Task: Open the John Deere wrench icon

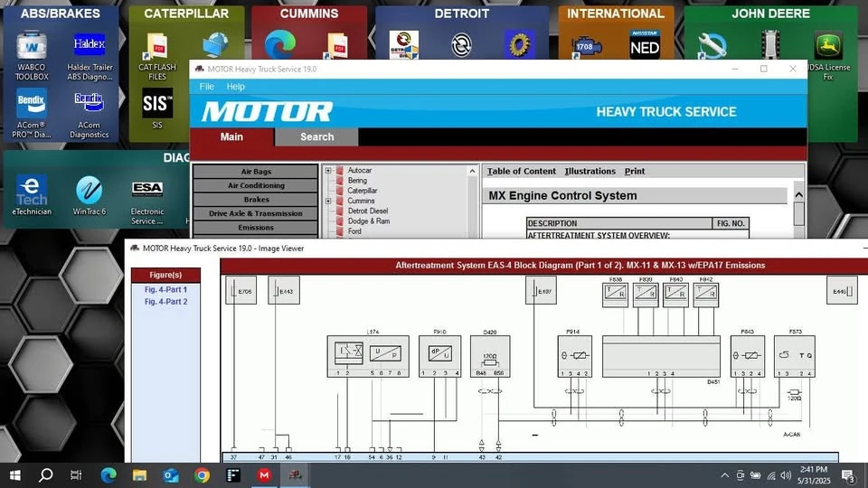Action: click(x=712, y=45)
